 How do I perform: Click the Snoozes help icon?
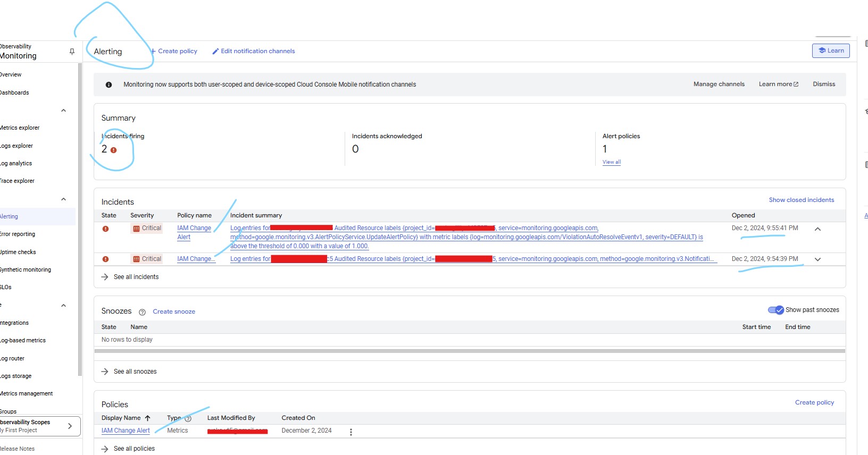tap(142, 312)
